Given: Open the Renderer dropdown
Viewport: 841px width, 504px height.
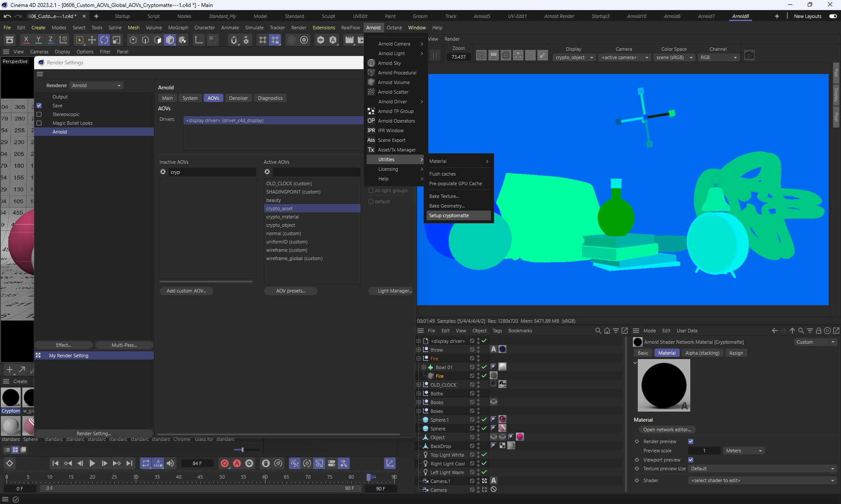Looking at the screenshot, I should tap(96, 85).
